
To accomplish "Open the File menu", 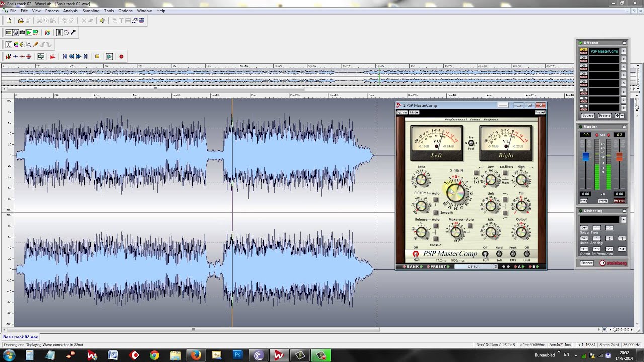I will coord(13,11).
